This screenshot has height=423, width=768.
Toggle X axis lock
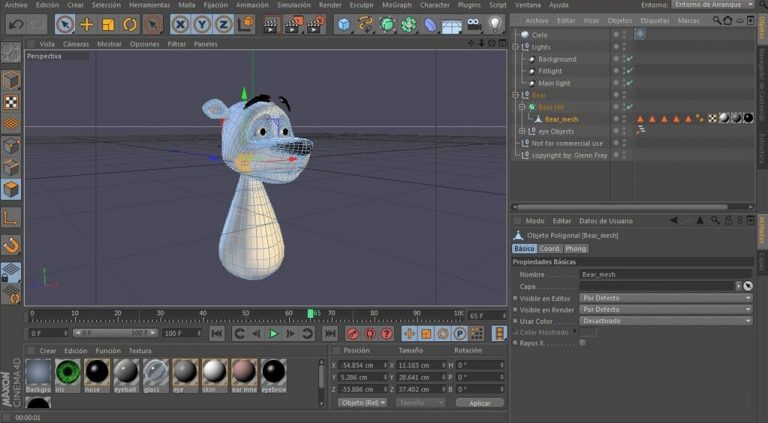181,24
